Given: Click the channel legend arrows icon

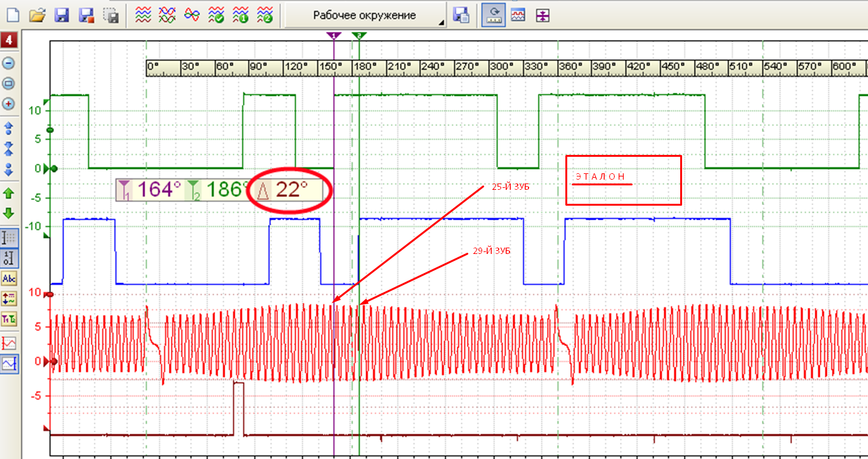Looking at the screenshot, I should pos(10,298).
